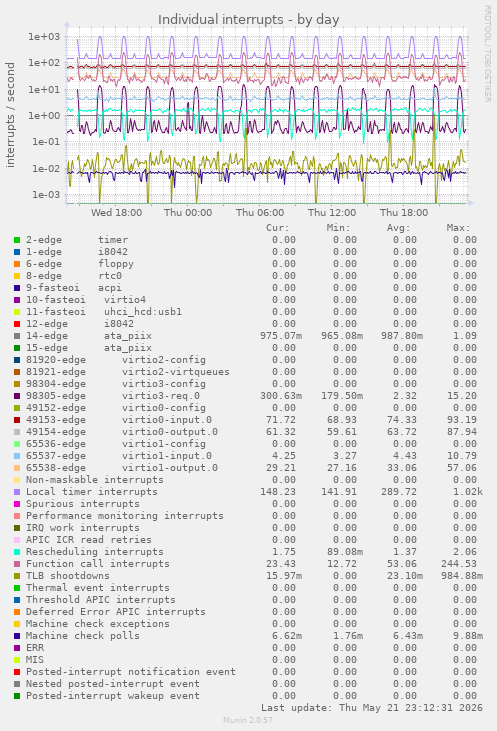Click the light blue virtio1-input.0 swatch

pos(17,456)
